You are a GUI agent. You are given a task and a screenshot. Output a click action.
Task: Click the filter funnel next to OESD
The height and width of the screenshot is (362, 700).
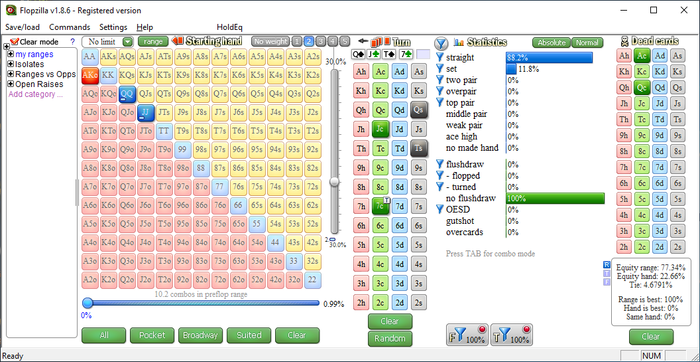440,209
